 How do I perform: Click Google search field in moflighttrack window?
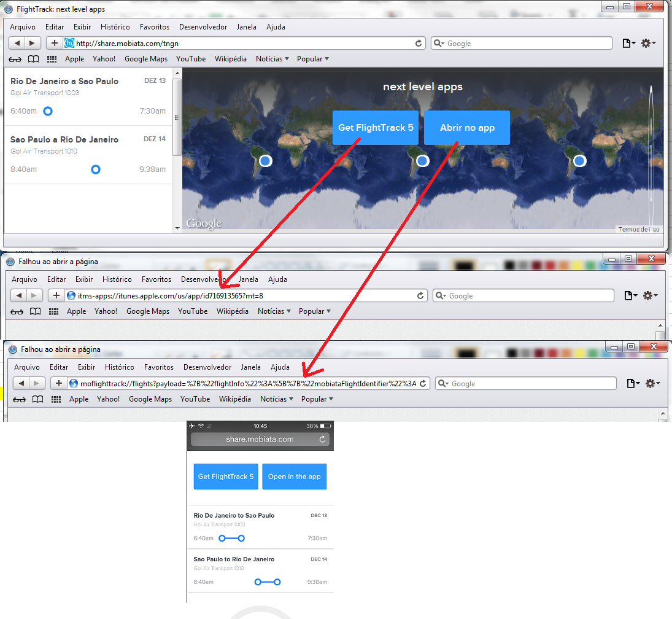525,383
